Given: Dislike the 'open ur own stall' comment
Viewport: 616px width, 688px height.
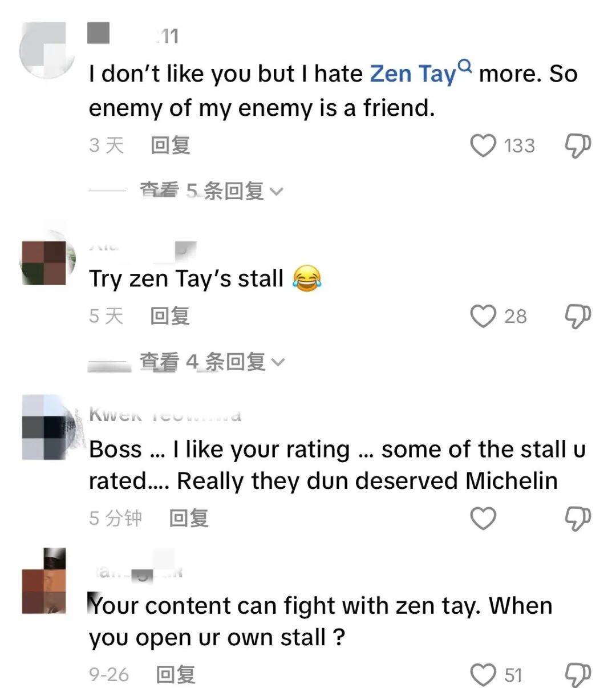Looking at the screenshot, I should (577, 675).
